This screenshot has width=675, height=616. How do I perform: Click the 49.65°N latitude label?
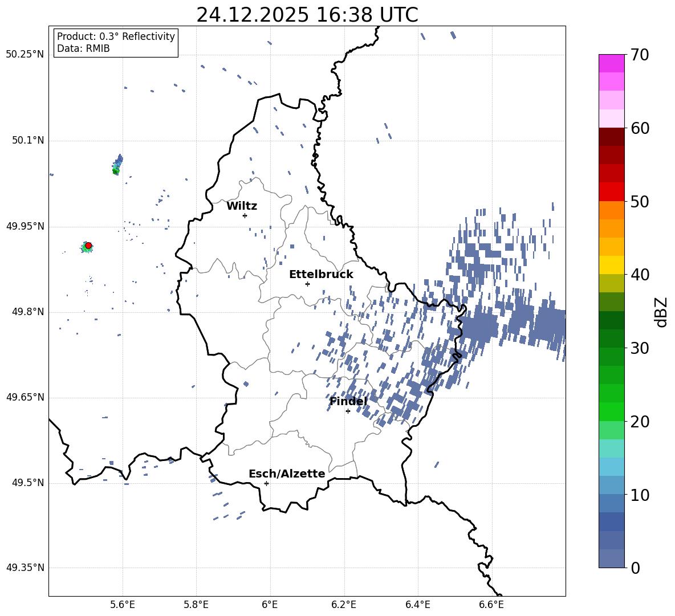point(25,397)
